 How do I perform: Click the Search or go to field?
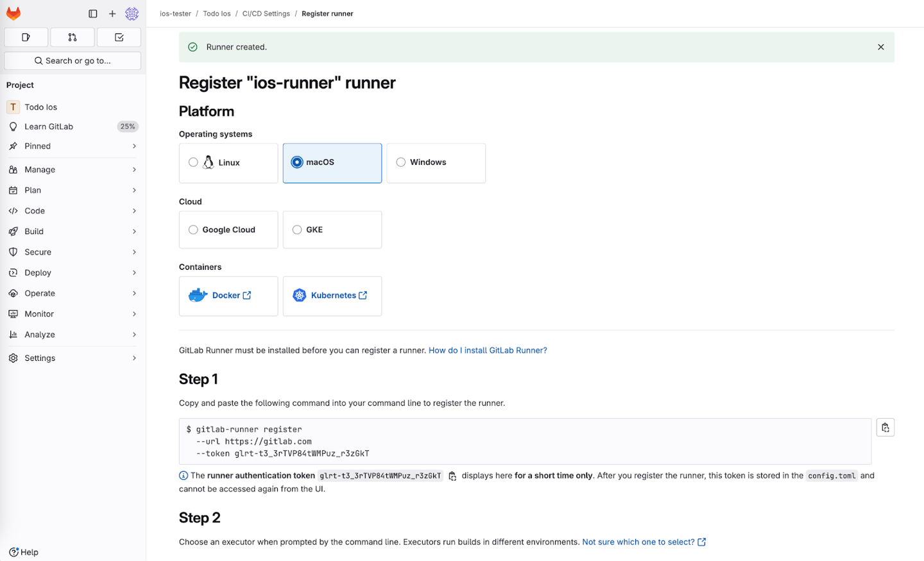pyautogui.click(x=73, y=61)
